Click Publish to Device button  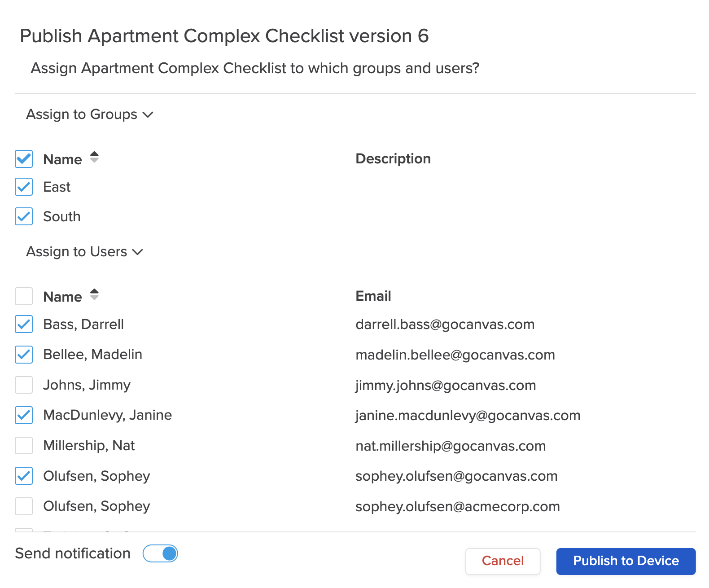click(626, 561)
